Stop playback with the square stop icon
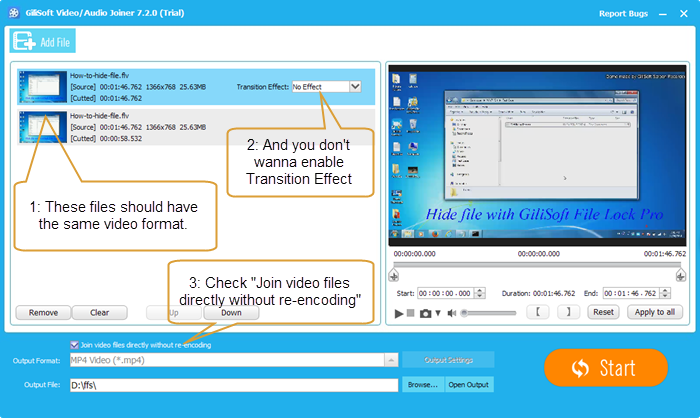This screenshot has height=418, width=700. [x=412, y=313]
